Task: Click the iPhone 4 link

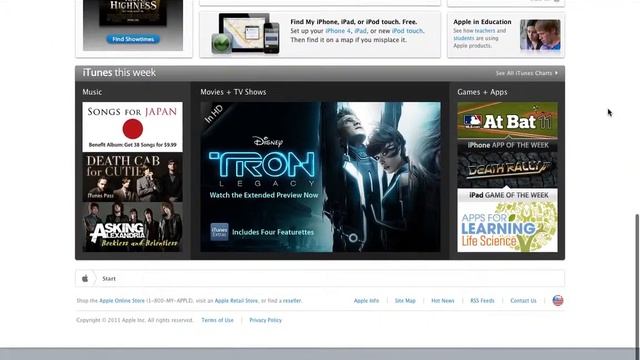Action: tap(338, 31)
